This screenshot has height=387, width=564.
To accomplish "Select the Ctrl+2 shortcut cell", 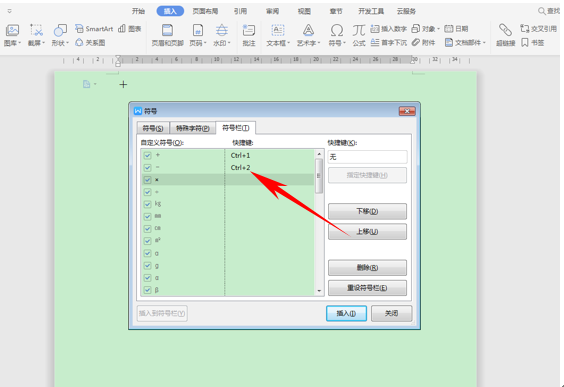I will click(240, 168).
